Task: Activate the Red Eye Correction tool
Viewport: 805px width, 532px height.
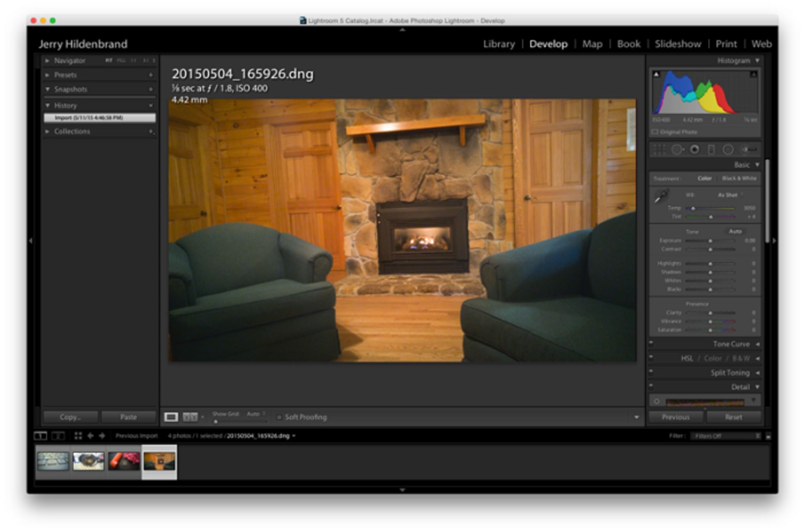Action: click(x=694, y=150)
